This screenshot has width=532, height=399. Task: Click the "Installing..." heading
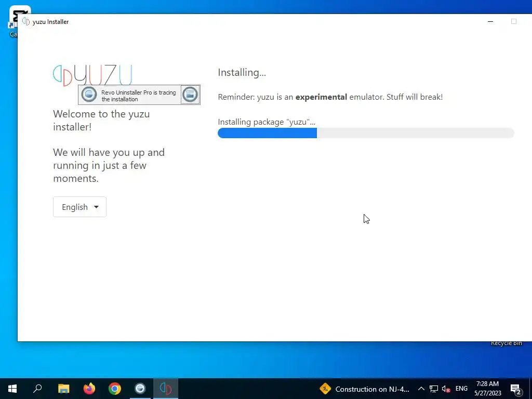pyautogui.click(x=242, y=72)
